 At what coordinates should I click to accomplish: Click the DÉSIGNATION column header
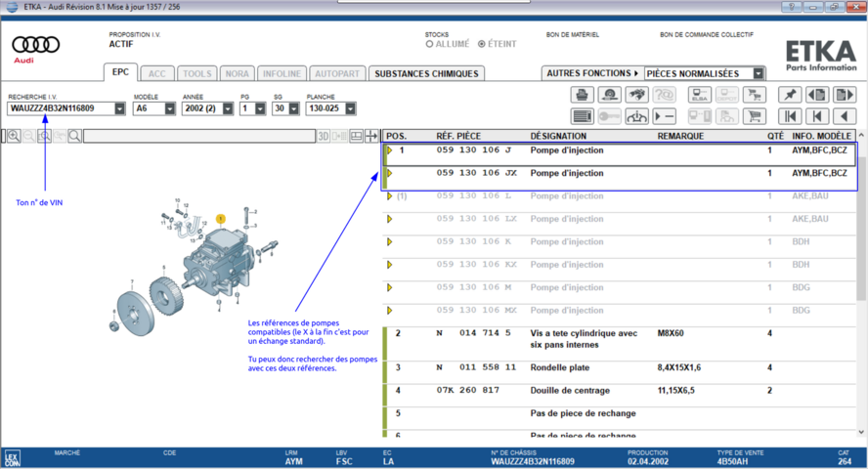558,136
